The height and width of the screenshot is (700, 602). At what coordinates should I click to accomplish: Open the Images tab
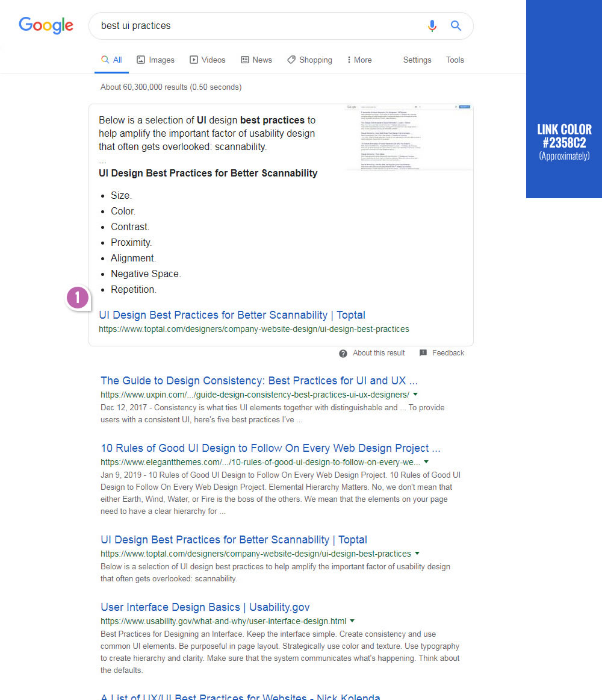tap(155, 60)
